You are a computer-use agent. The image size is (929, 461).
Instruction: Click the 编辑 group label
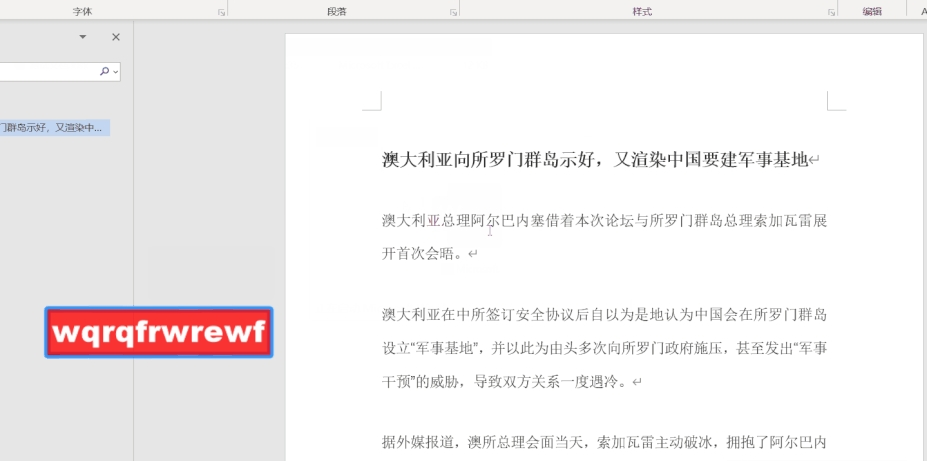coord(872,12)
